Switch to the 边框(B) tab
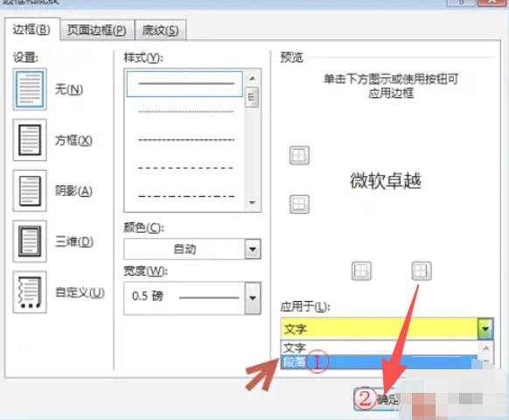The height and width of the screenshot is (420, 509). coord(31,30)
